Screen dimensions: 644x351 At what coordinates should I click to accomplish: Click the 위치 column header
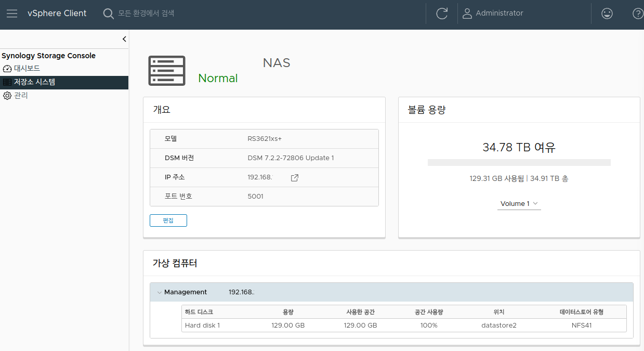tap(499, 312)
